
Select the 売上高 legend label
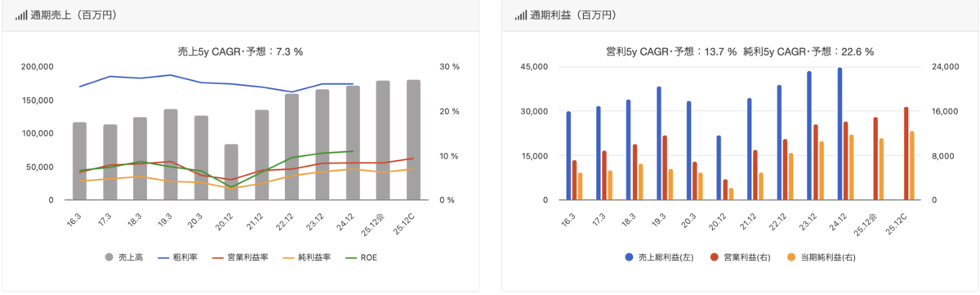tap(131, 257)
